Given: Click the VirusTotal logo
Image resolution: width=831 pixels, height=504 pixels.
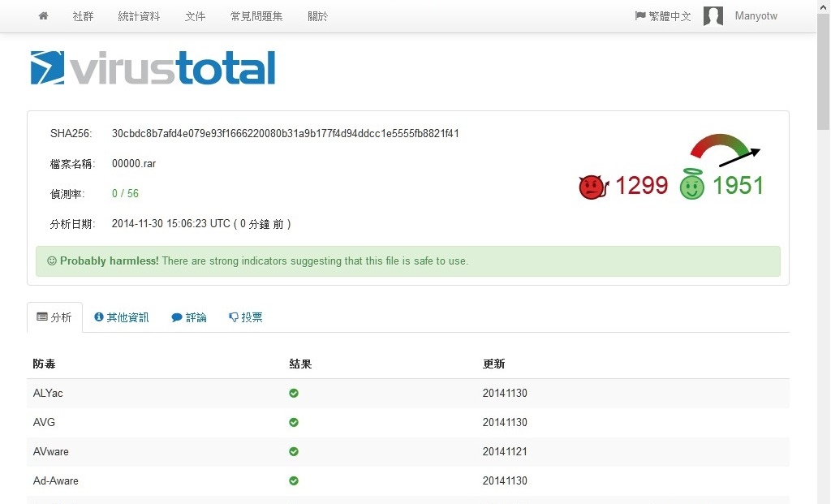Looking at the screenshot, I should click(x=153, y=68).
